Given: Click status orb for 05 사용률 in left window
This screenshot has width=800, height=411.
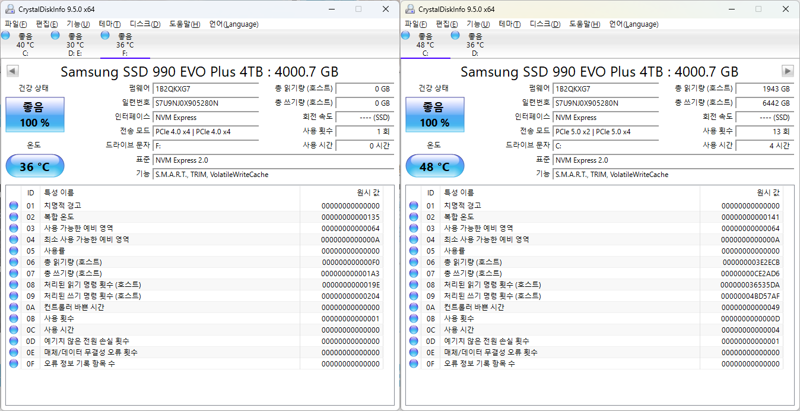Looking at the screenshot, I should tap(13, 251).
